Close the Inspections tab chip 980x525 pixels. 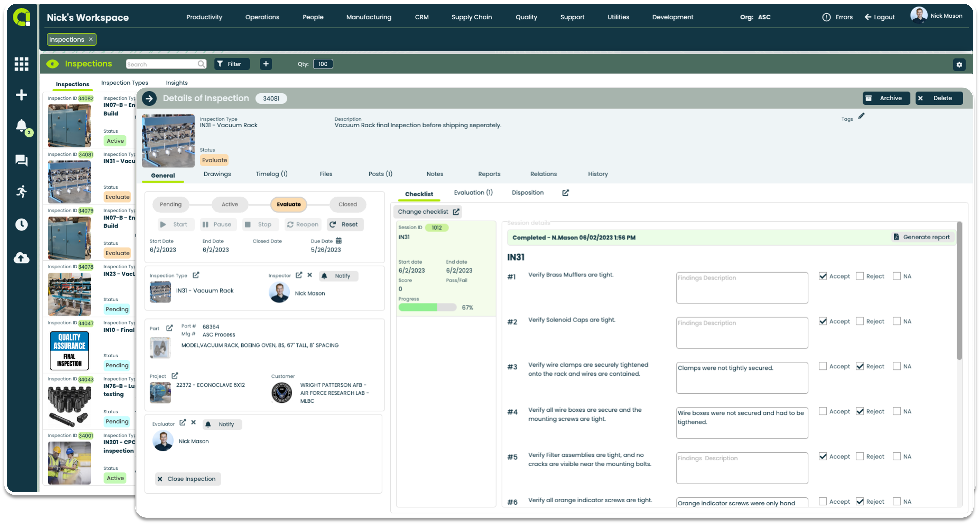[x=90, y=39]
